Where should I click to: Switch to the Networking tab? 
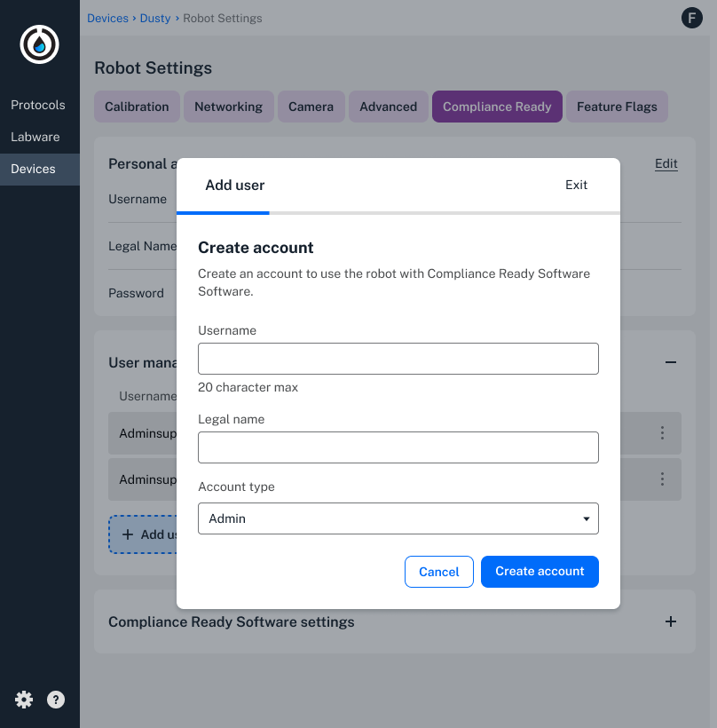point(228,107)
